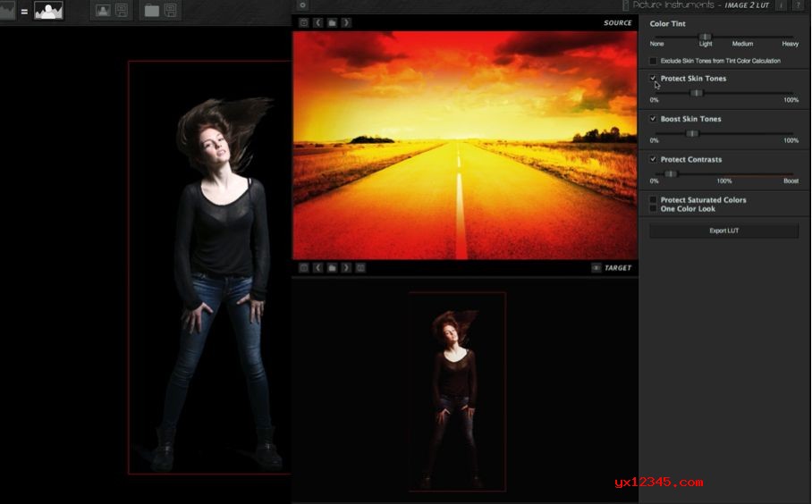Uncheck Protect Contrasts checkbox
The image size is (812, 504).
point(653,159)
